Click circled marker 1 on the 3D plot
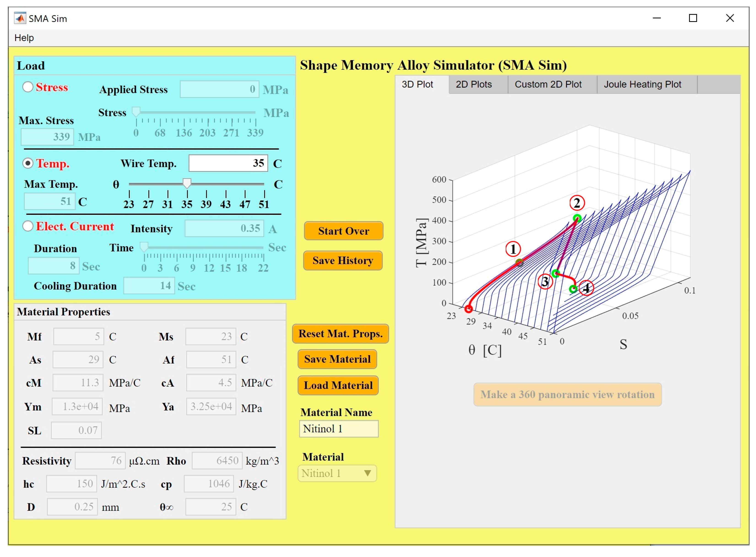756x557 pixels. (x=513, y=249)
